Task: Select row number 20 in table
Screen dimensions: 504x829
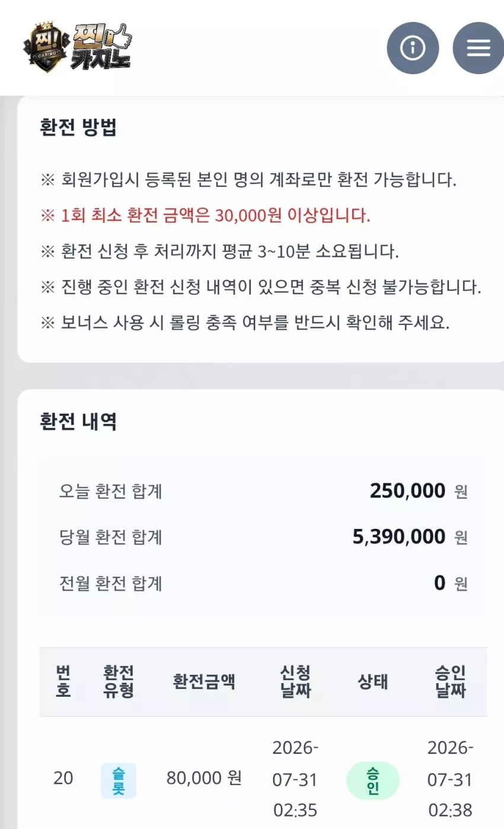Action: 63,778
